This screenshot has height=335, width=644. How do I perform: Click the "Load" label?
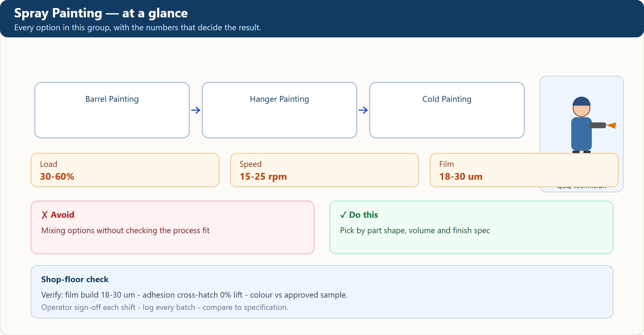tap(49, 164)
